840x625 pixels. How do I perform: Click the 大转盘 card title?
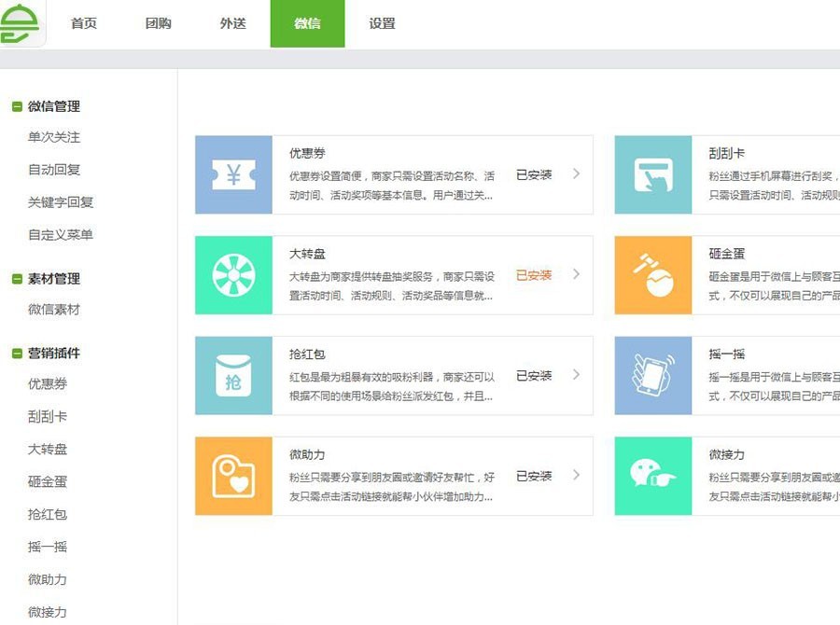(x=307, y=254)
